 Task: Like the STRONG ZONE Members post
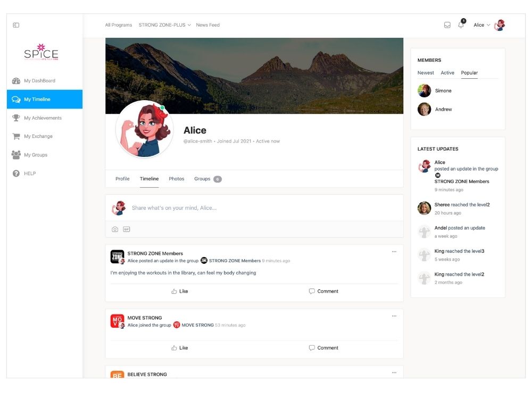pos(180,291)
